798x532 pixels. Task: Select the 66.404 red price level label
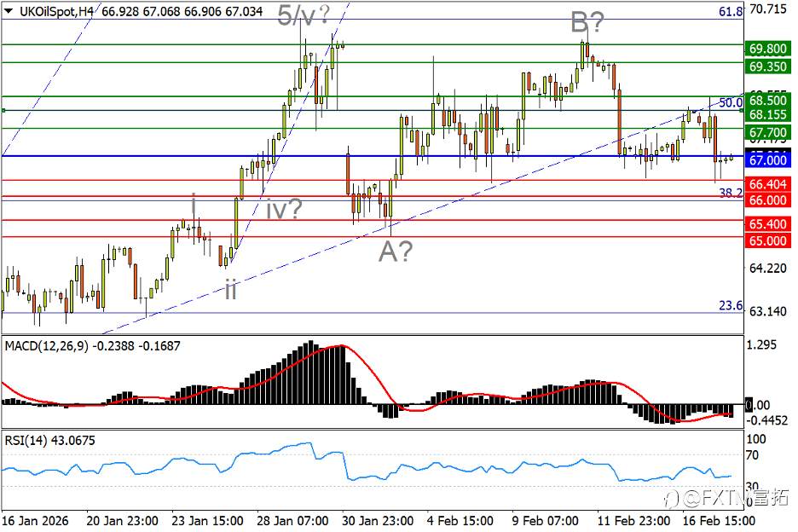[x=768, y=184]
